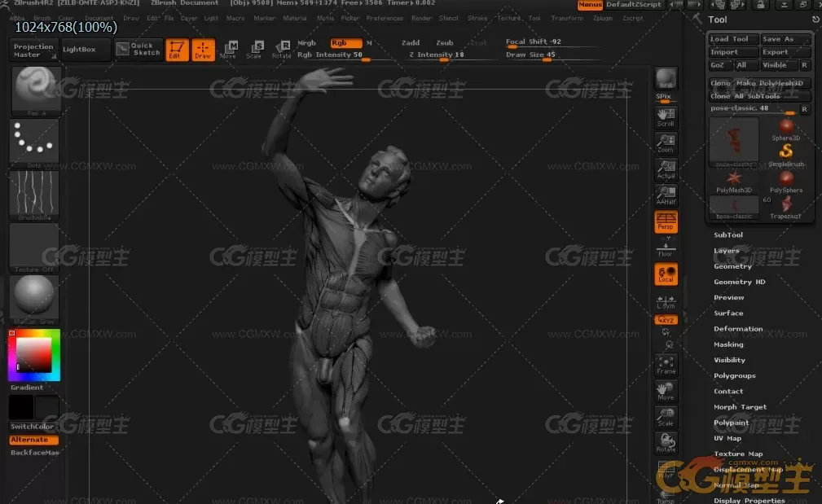The image size is (822, 504).
Task: Open the alpha brush picker
Action: pos(34,195)
